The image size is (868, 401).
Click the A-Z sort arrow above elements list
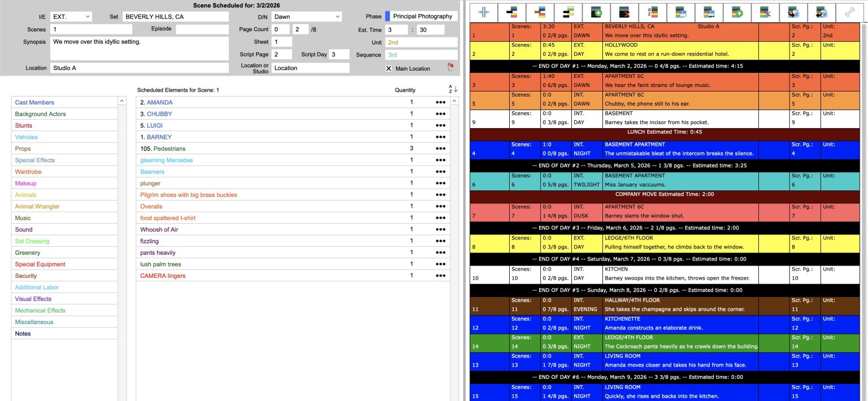click(453, 89)
